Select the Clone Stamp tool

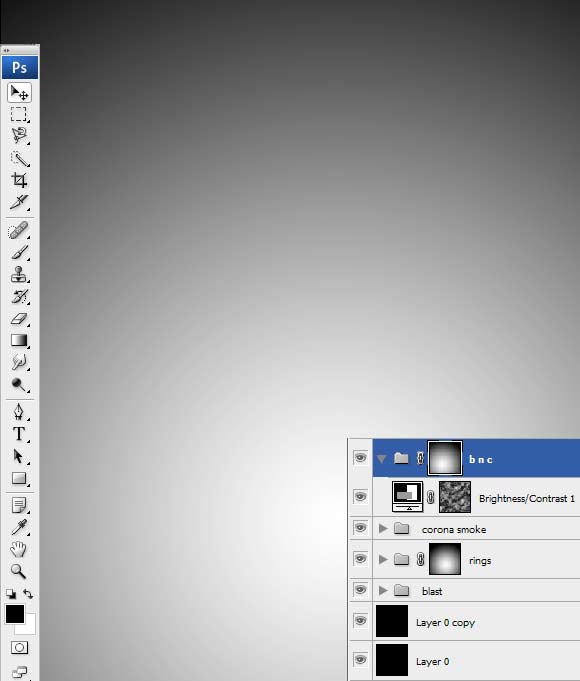coord(19,275)
